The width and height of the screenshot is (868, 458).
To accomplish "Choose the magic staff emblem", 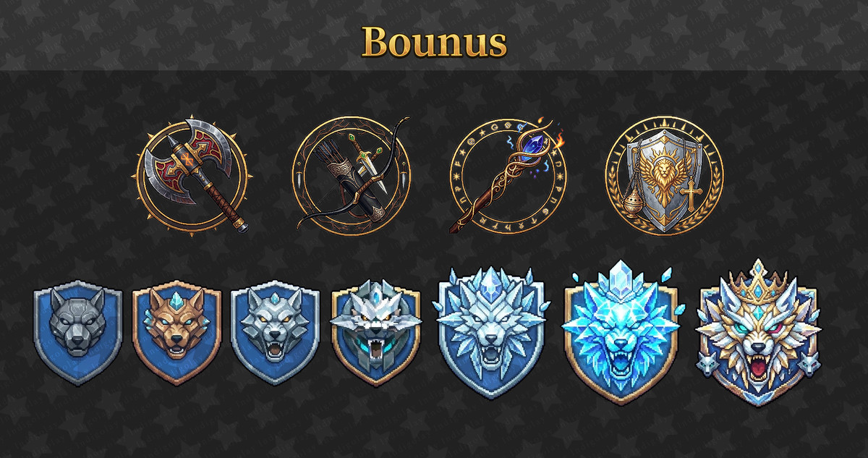I will [x=509, y=174].
